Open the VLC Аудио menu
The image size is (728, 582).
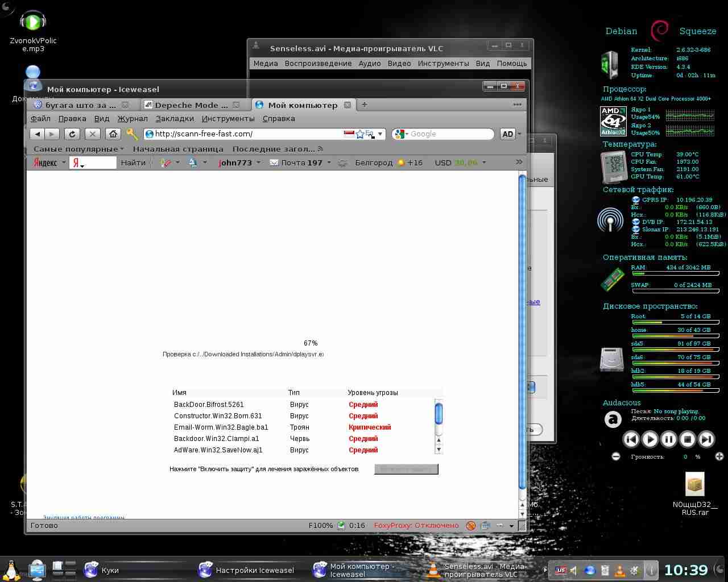[370, 64]
